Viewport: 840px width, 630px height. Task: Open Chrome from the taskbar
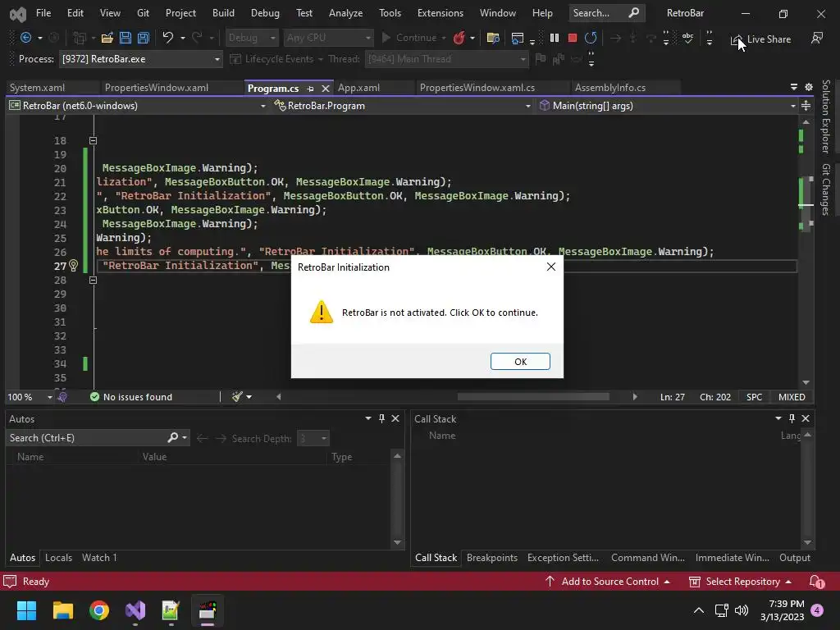tap(99, 610)
